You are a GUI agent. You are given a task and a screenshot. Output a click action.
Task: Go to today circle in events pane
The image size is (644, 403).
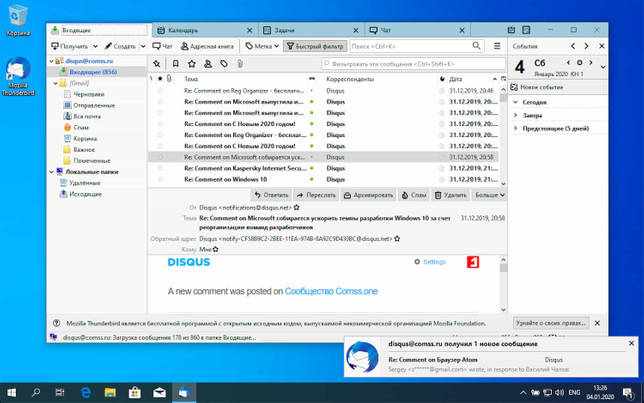580,63
